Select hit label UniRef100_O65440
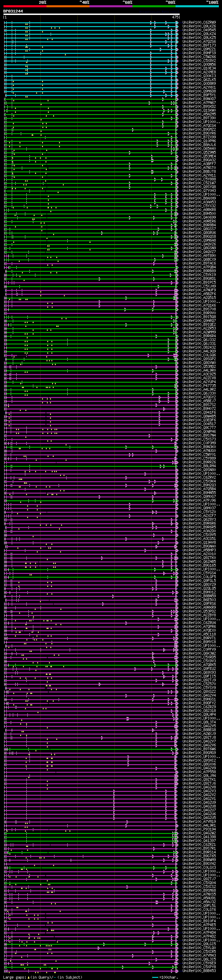 pyautogui.click(x=199, y=148)
